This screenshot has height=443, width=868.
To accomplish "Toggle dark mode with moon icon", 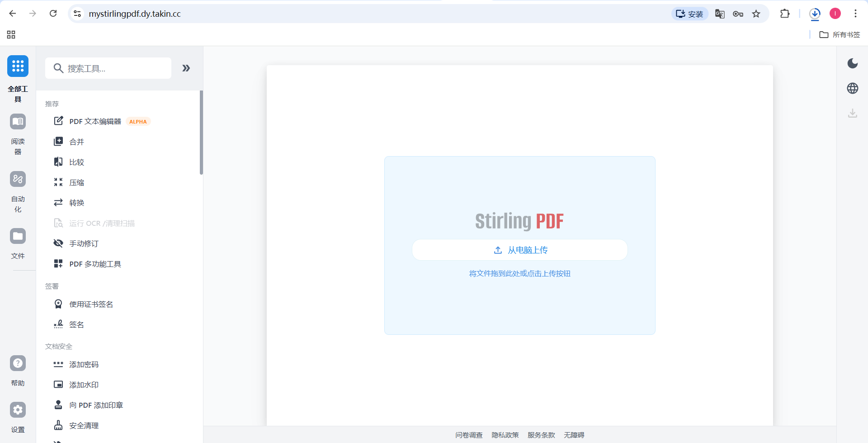I will pos(852,63).
